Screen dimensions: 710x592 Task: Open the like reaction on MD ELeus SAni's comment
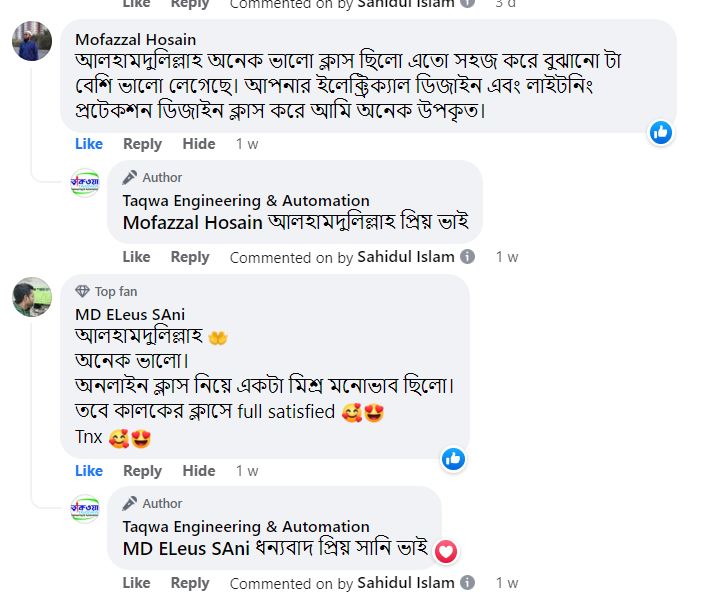click(x=453, y=458)
